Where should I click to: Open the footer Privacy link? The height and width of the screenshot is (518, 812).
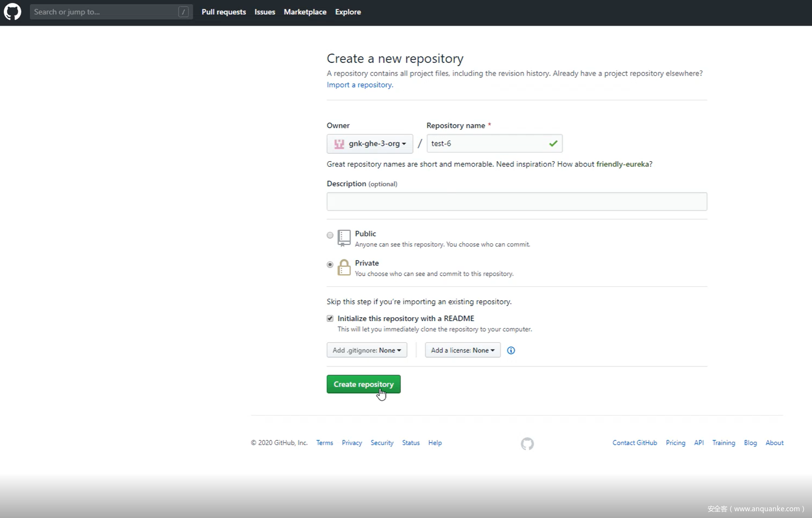[x=352, y=443]
